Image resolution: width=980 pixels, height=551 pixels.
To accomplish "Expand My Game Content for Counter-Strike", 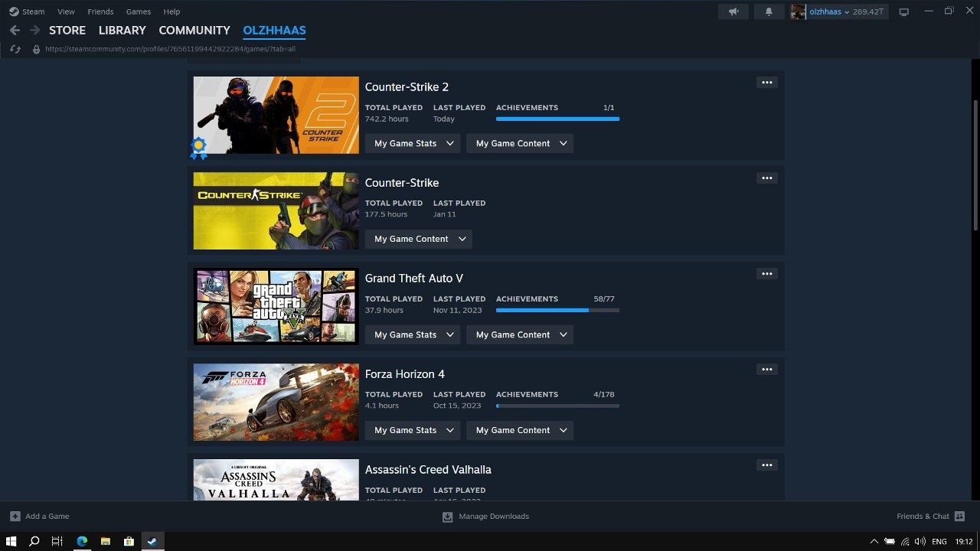I will (419, 239).
